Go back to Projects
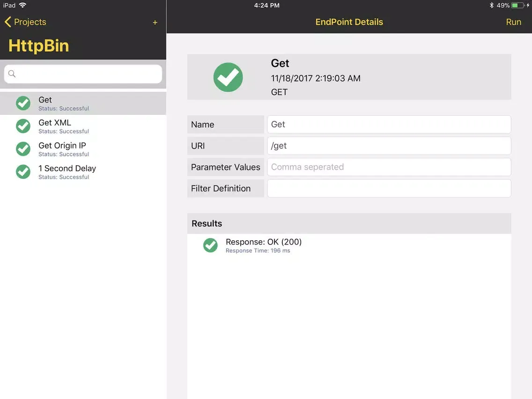Image resolution: width=532 pixels, height=399 pixels. coord(25,22)
